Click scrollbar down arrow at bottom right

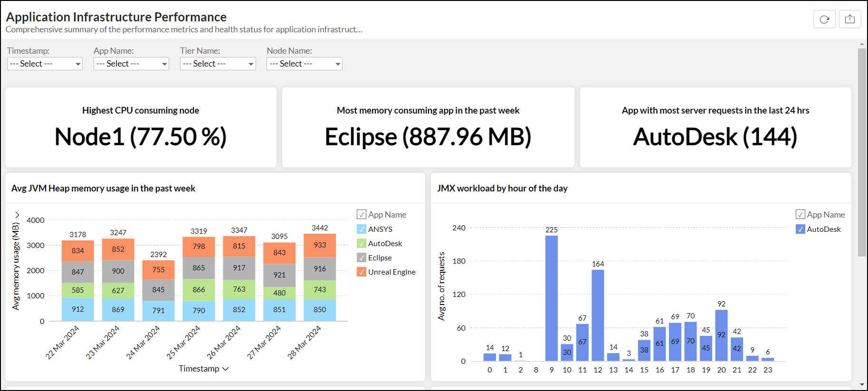pos(862,384)
